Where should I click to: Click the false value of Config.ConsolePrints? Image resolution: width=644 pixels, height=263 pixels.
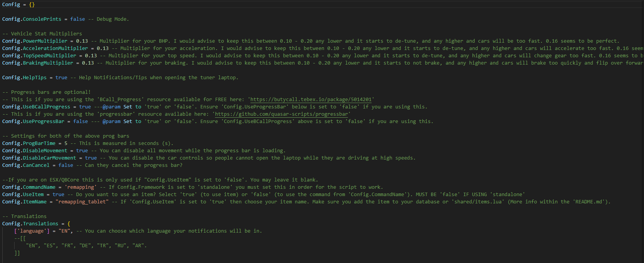(78, 19)
